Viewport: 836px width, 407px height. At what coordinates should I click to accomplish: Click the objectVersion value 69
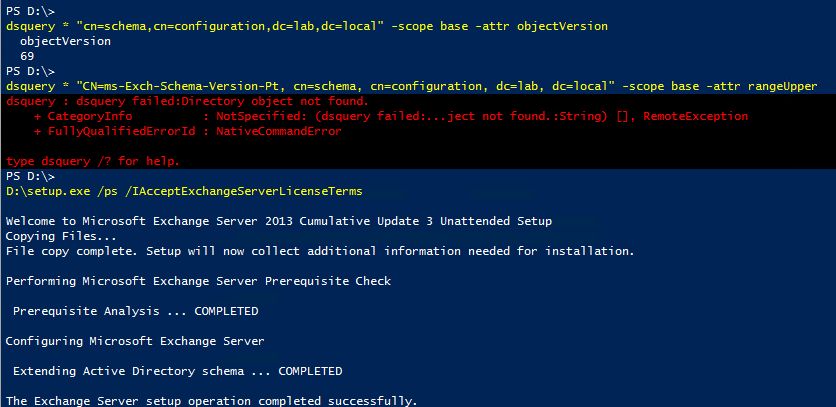pos(27,56)
